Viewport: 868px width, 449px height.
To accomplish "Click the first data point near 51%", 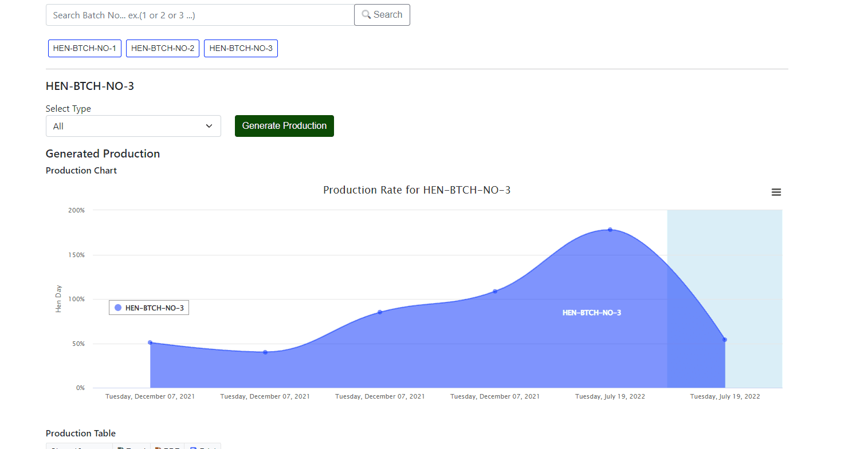I will (150, 342).
